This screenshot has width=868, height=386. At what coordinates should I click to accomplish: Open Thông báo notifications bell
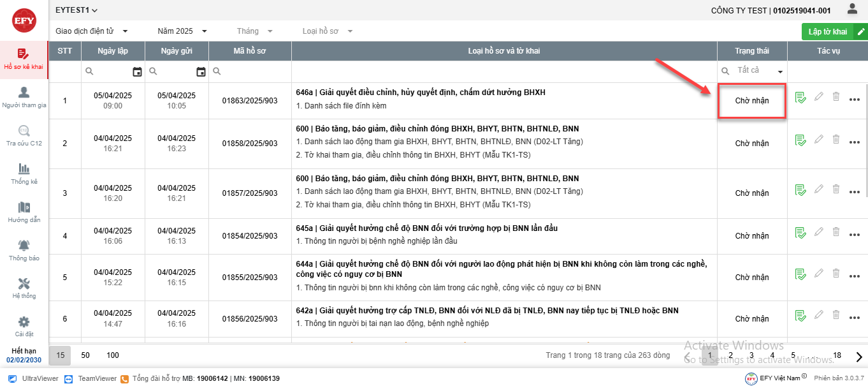click(x=24, y=250)
